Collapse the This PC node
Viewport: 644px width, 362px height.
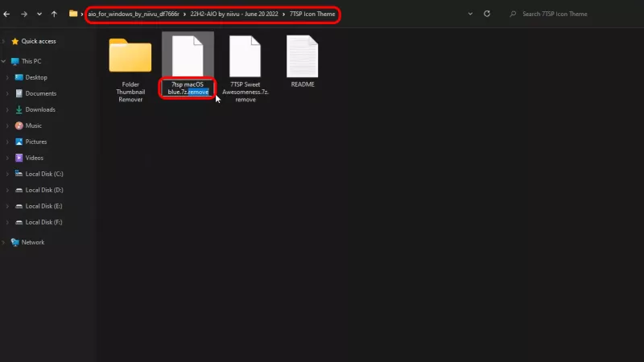[x=4, y=61]
